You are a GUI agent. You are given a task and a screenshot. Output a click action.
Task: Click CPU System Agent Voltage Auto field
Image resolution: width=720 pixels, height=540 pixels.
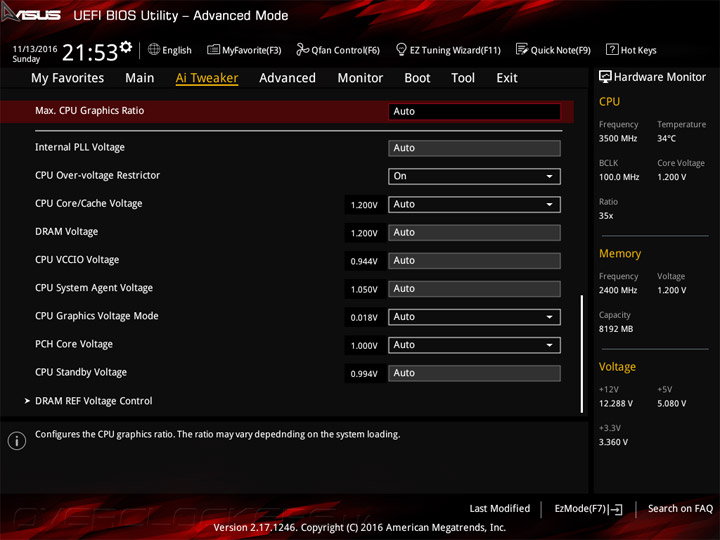pos(474,289)
